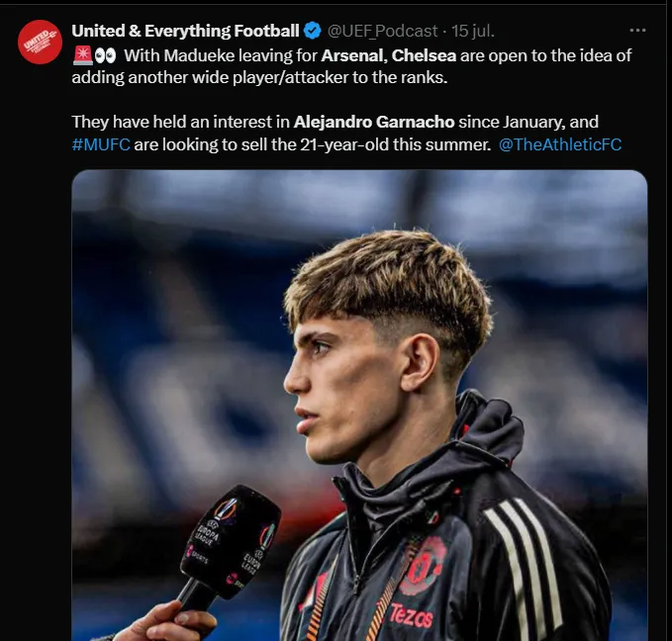
Task: Click the white Adidas stripes on the sleeve
Action: [x=524, y=566]
